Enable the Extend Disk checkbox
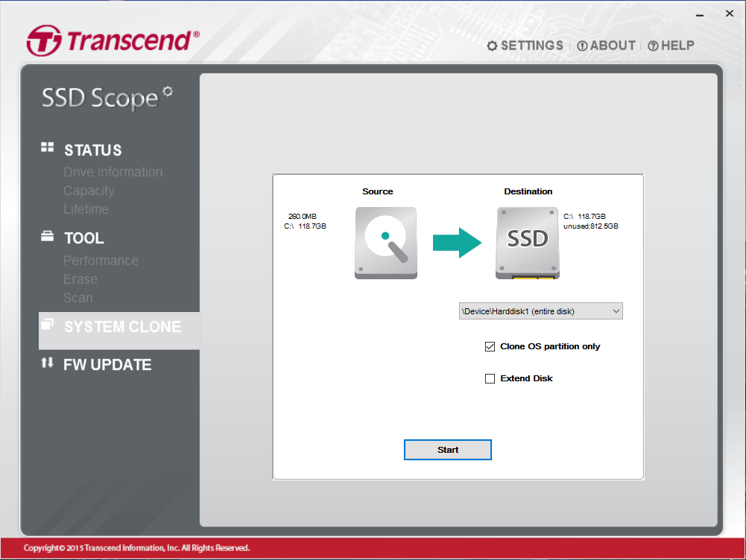 click(x=490, y=378)
